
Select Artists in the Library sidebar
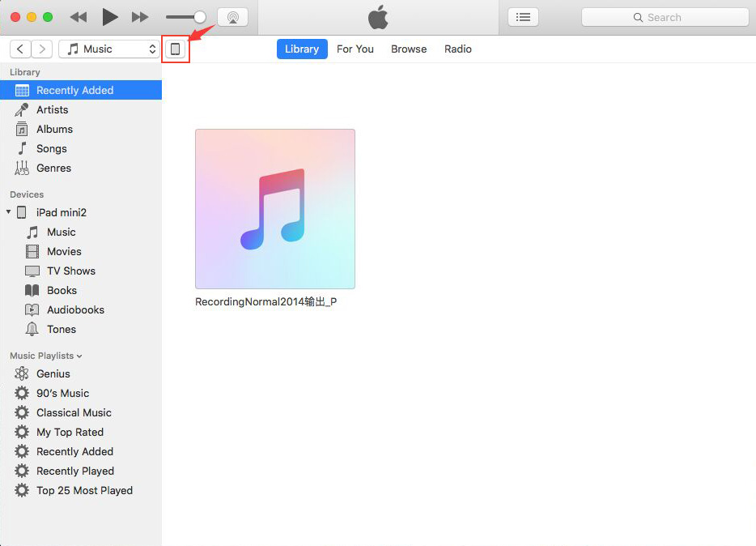coord(52,109)
